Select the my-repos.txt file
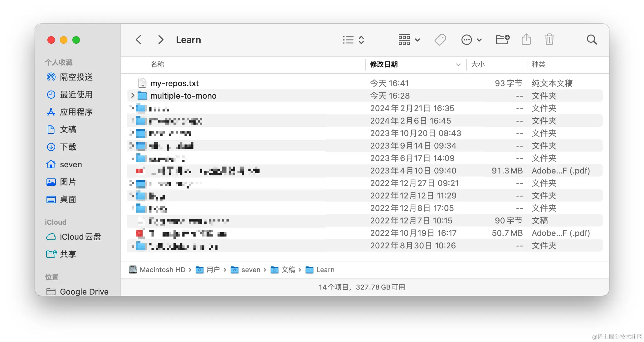This screenshot has height=342, width=644. [174, 83]
